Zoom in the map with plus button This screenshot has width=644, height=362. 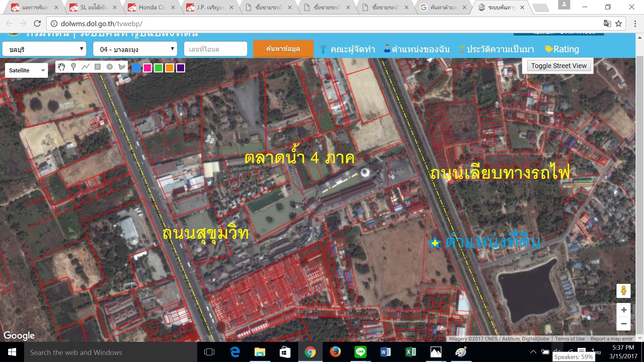(624, 310)
